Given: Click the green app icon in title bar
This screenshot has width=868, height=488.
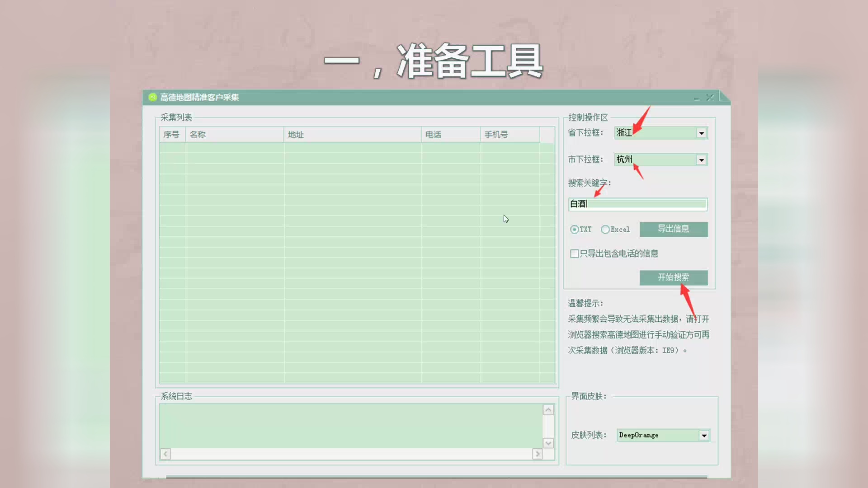Looking at the screenshot, I should point(153,97).
